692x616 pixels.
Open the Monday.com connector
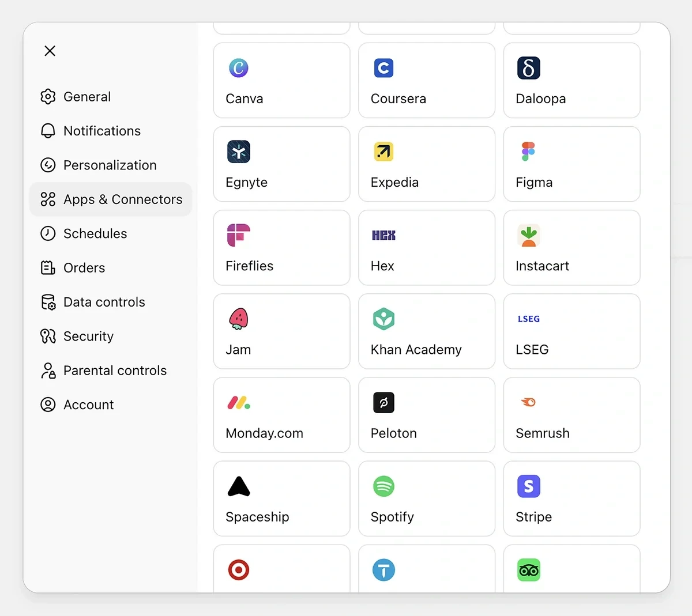(281, 415)
